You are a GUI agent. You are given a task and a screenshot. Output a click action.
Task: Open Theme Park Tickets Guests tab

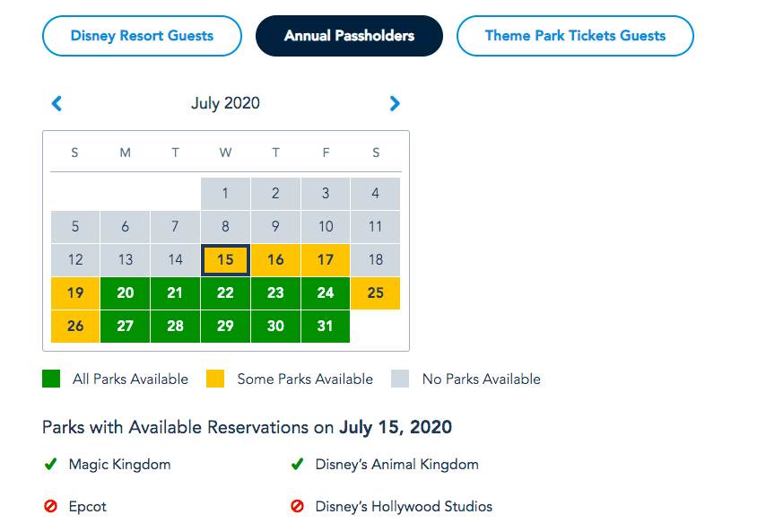pyautogui.click(x=575, y=36)
